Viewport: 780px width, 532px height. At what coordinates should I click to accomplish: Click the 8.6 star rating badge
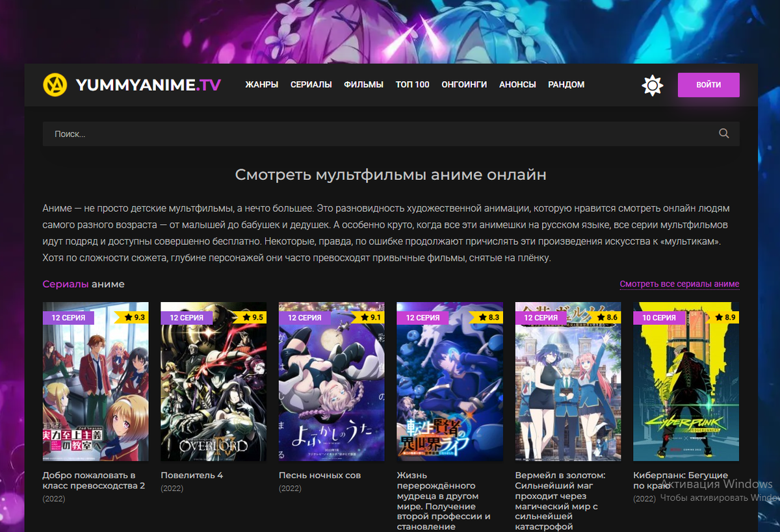coord(605,318)
